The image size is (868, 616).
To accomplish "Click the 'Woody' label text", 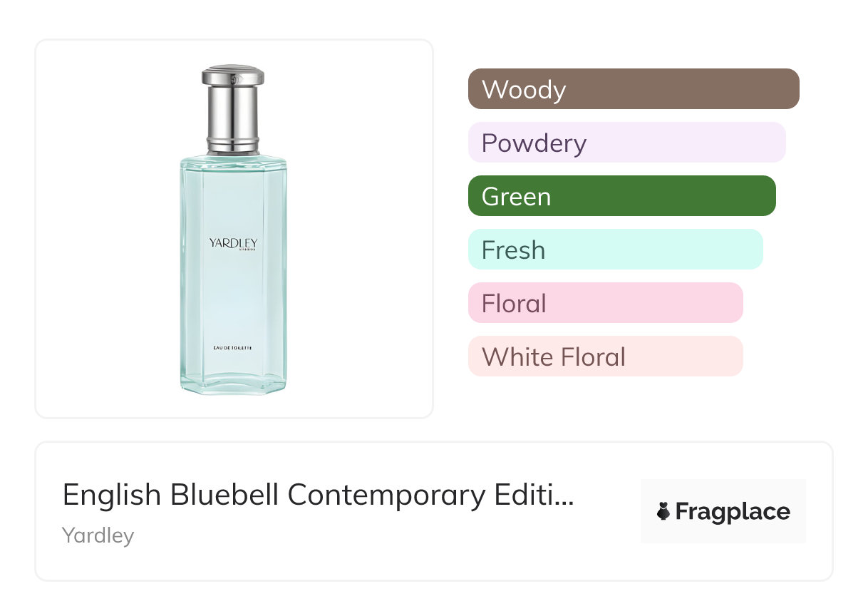I will [524, 90].
